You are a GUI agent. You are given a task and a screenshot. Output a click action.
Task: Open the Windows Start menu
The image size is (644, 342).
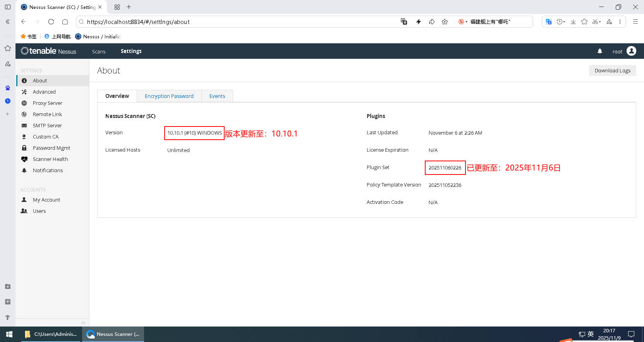[9, 334]
